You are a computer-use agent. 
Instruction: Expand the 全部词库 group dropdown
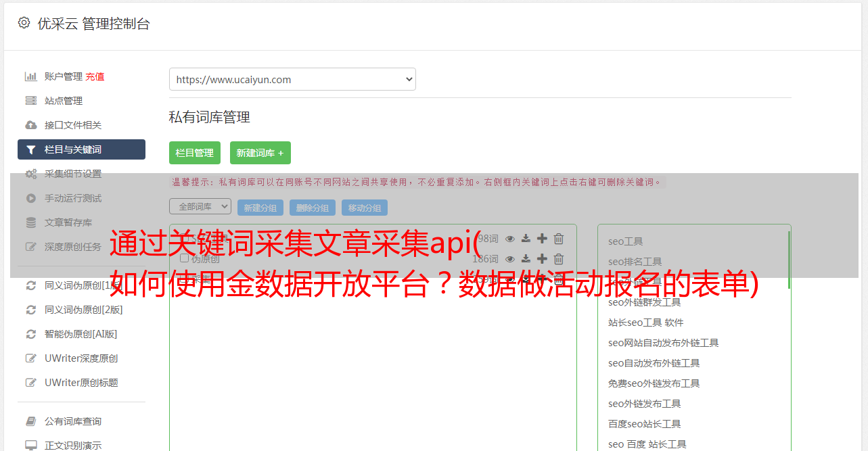click(200, 207)
